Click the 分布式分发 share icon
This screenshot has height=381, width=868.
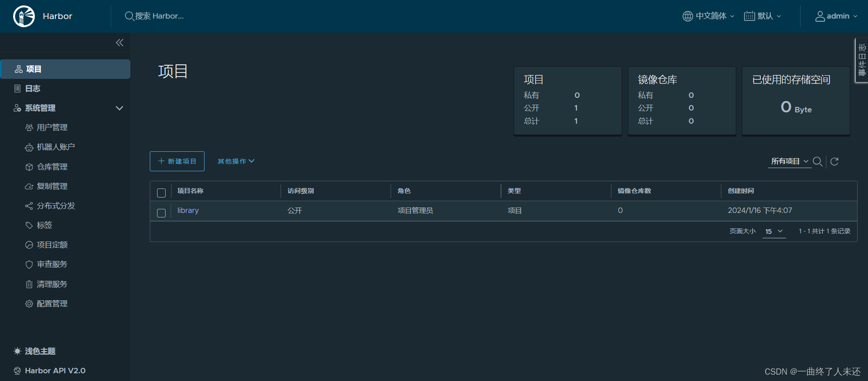pos(29,206)
